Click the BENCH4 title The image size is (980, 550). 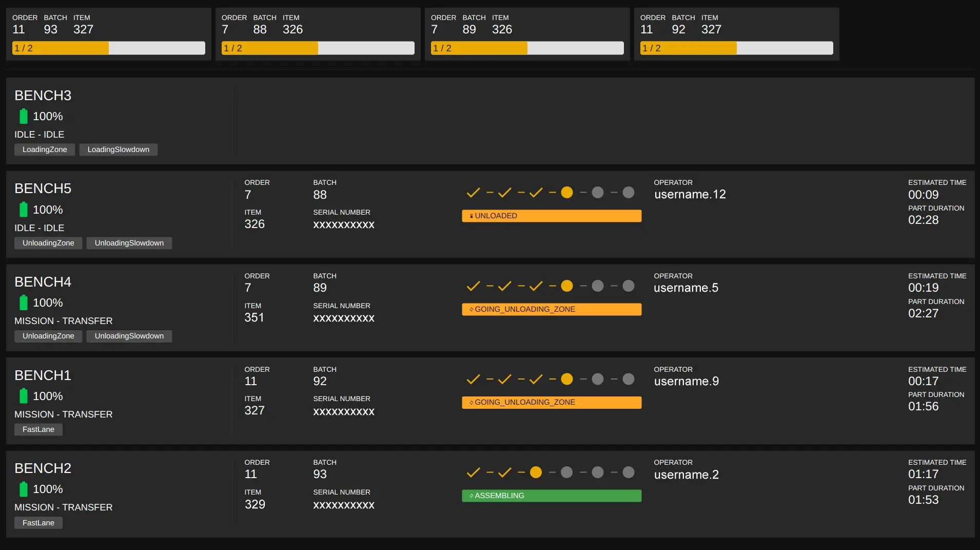[43, 282]
